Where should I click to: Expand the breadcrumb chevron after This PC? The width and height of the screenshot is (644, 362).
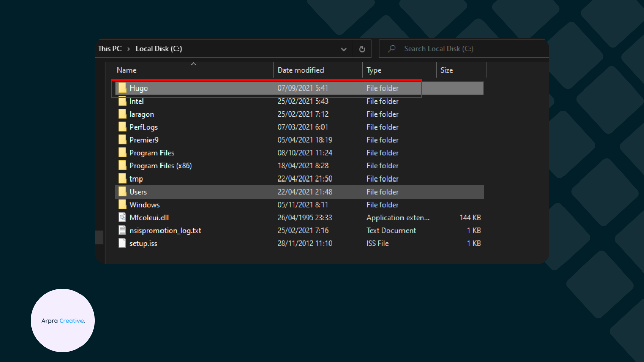point(129,49)
